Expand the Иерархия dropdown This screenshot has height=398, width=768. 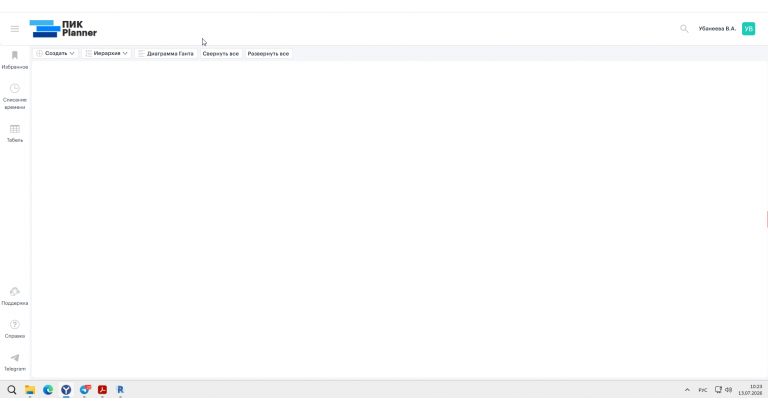(106, 53)
